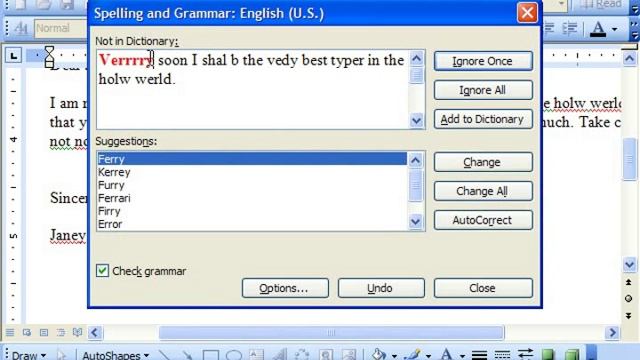Insert Picture from Drawing toolbar
Screen dimensions: 640x360
349,354
